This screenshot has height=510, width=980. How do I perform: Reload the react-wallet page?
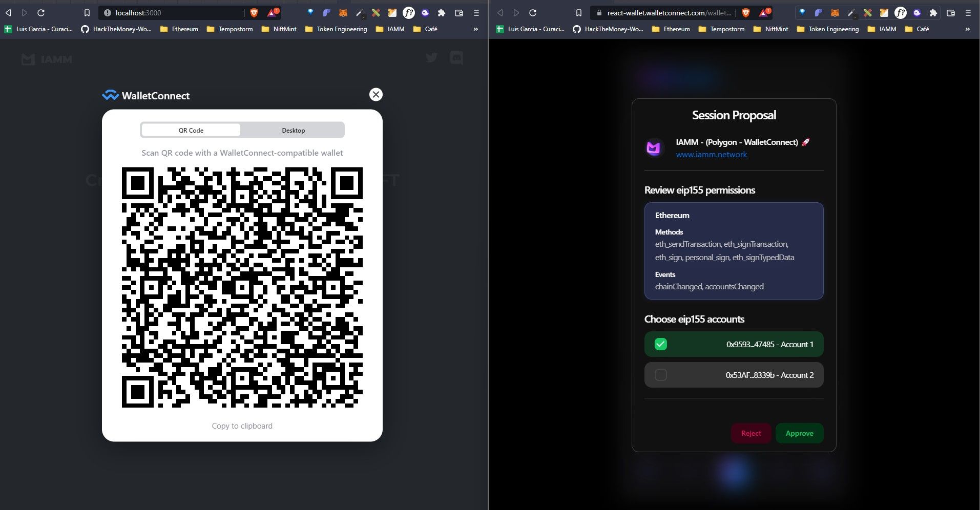[533, 13]
